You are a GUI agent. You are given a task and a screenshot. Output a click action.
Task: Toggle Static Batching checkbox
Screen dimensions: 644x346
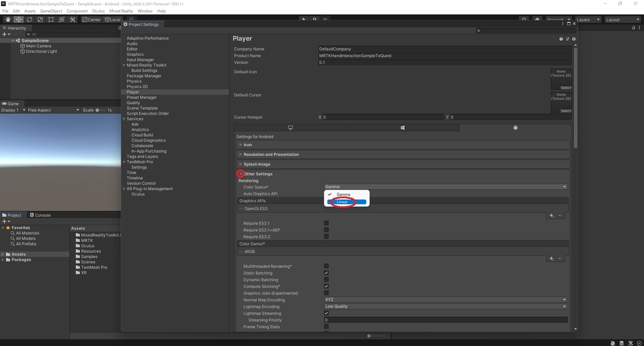tap(326, 273)
